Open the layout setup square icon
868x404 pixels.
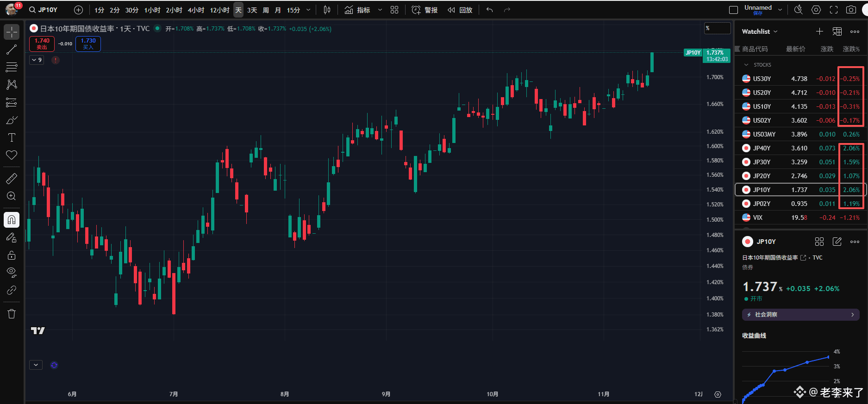pos(733,10)
